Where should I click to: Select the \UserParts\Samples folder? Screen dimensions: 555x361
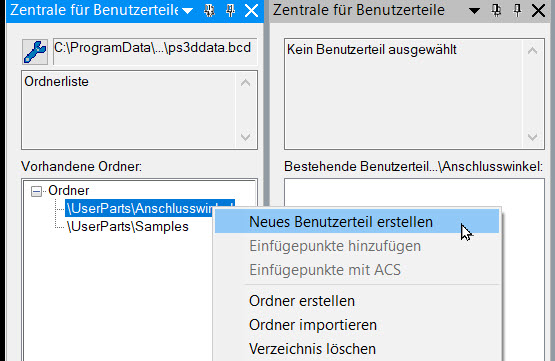click(x=127, y=227)
